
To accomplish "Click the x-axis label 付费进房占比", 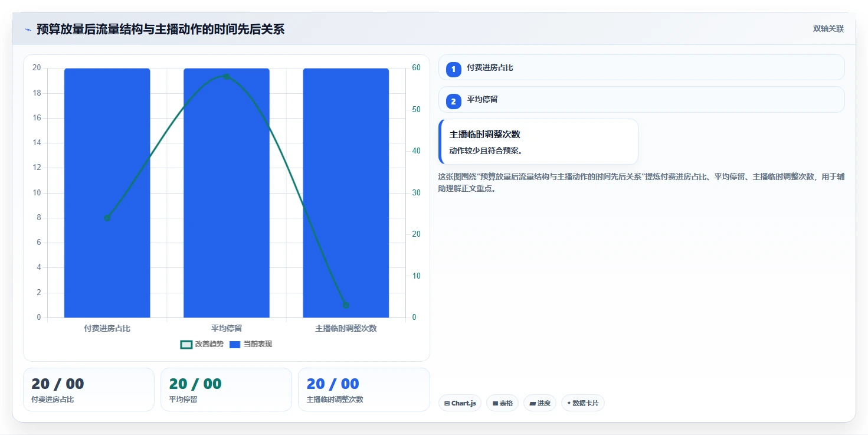I will 107,328.
